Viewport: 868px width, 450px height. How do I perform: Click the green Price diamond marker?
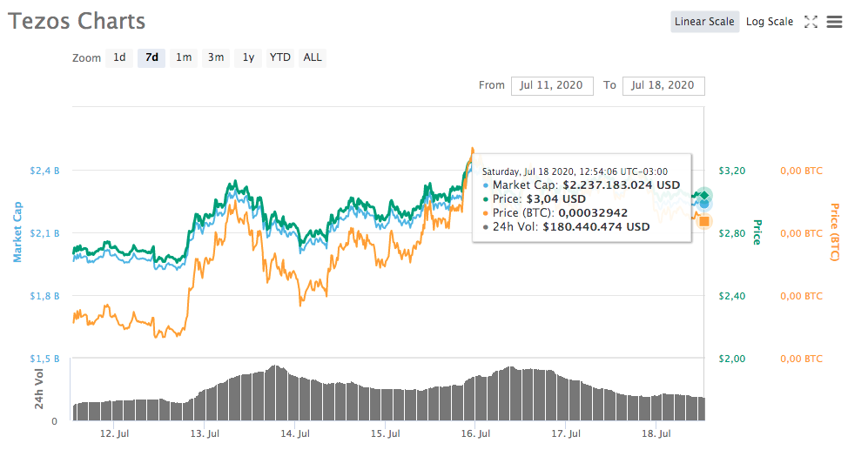(704, 195)
